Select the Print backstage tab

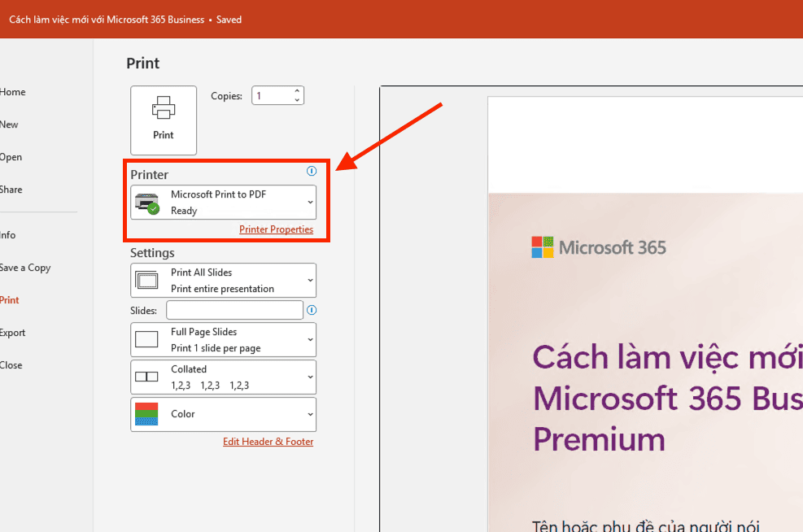coord(9,300)
